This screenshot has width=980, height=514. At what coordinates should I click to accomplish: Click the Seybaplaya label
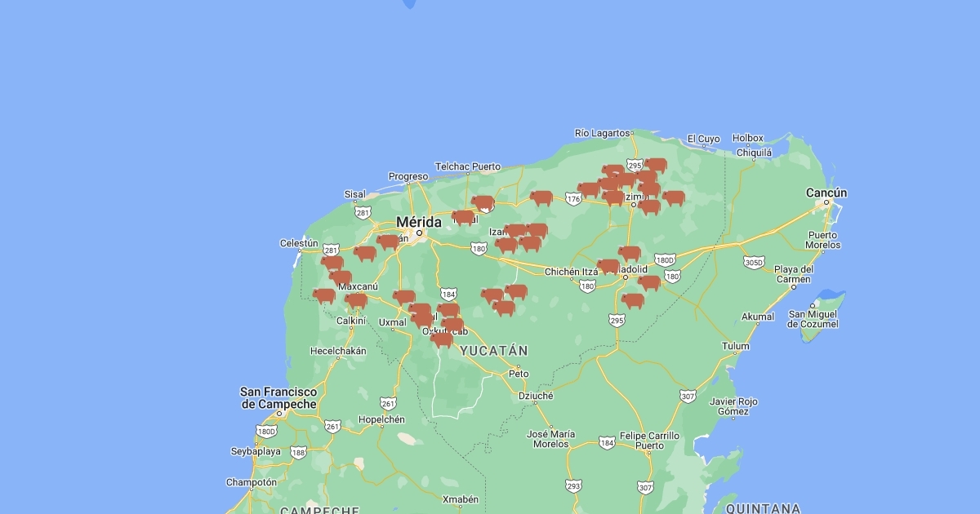pos(256,451)
